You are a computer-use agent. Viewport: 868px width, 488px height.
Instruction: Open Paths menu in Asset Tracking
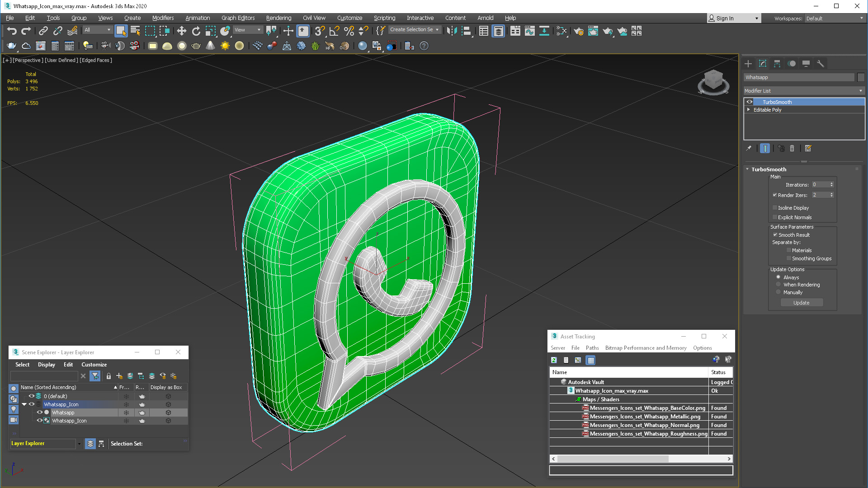pos(592,348)
